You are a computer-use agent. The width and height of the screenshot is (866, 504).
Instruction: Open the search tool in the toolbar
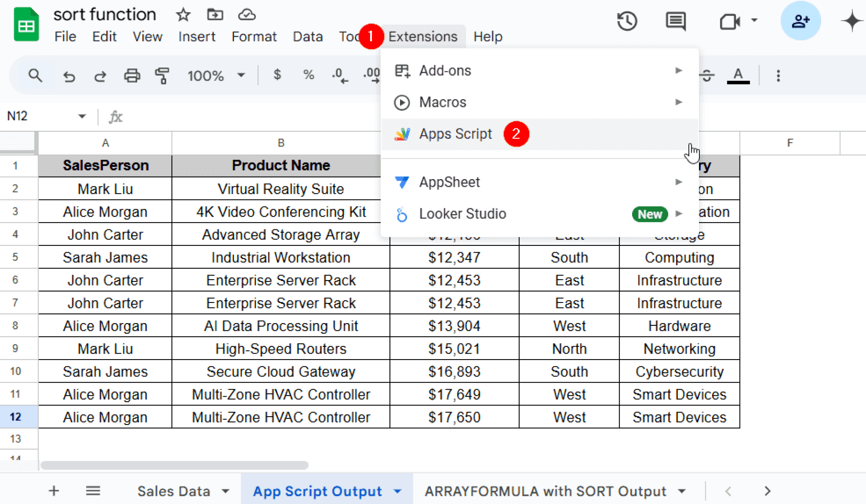pos(36,76)
